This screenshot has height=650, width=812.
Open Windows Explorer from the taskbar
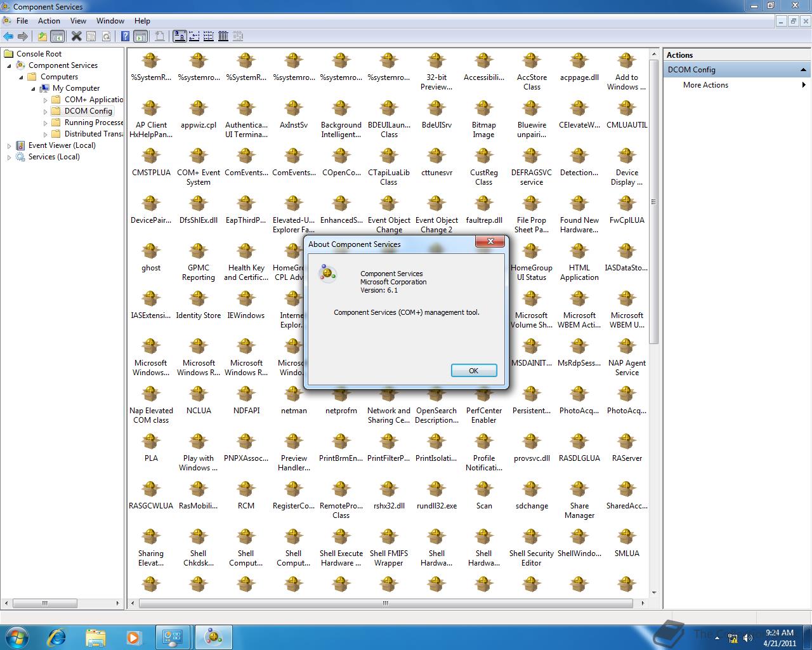point(95,637)
